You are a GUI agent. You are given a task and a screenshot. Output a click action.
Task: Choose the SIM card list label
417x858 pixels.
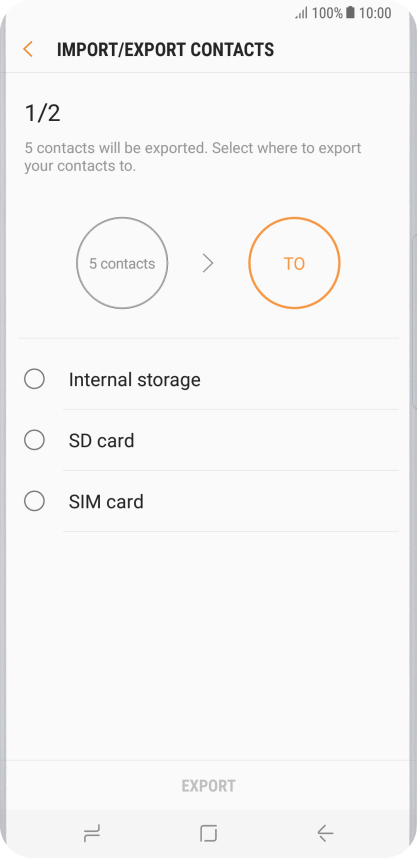point(106,502)
